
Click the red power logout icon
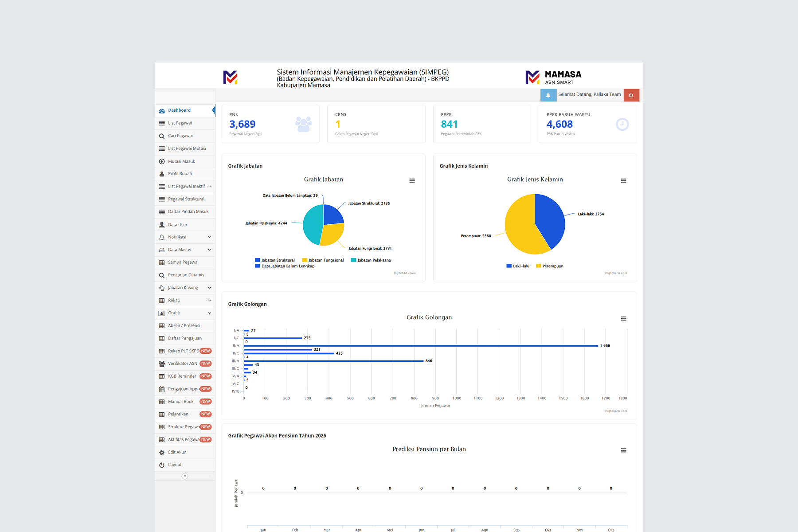click(x=631, y=95)
